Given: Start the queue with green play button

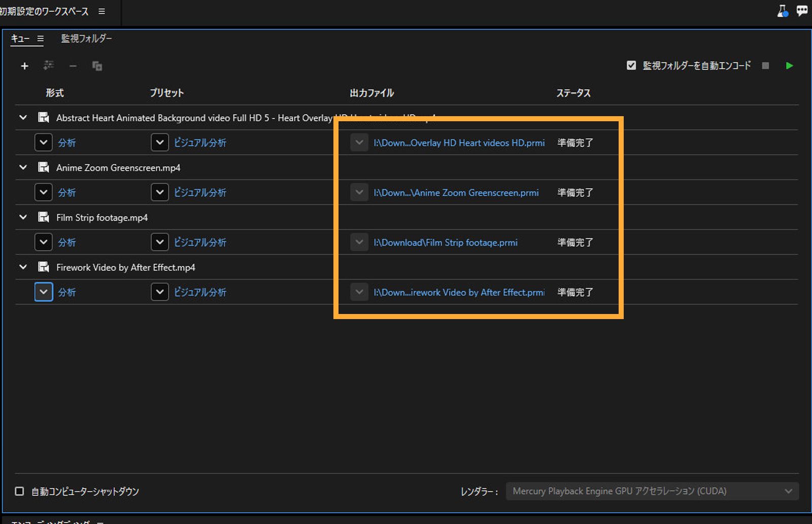Looking at the screenshot, I should point(789,65).
